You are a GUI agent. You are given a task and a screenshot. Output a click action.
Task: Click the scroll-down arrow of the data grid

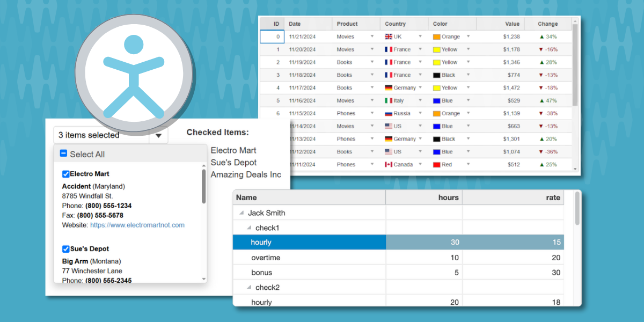point(575,169)
